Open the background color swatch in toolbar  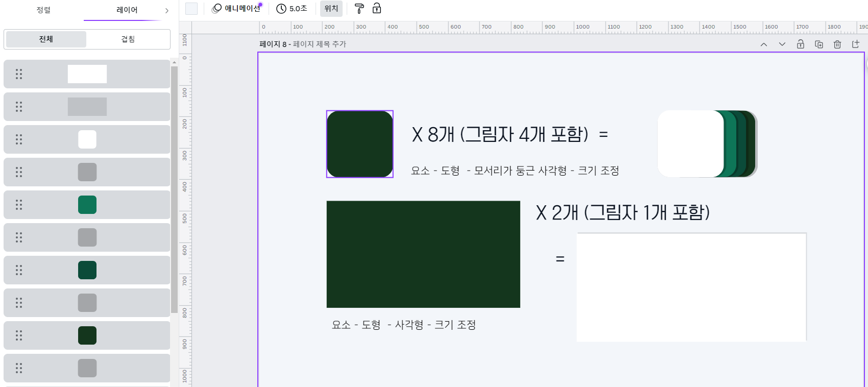[x=191, y=9]
